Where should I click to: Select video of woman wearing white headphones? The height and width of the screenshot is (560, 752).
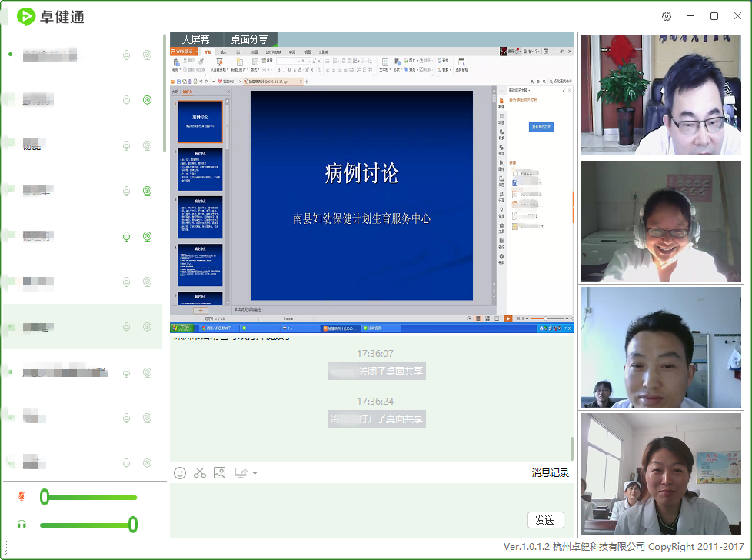pyautogui.click(x=660, y=221)
